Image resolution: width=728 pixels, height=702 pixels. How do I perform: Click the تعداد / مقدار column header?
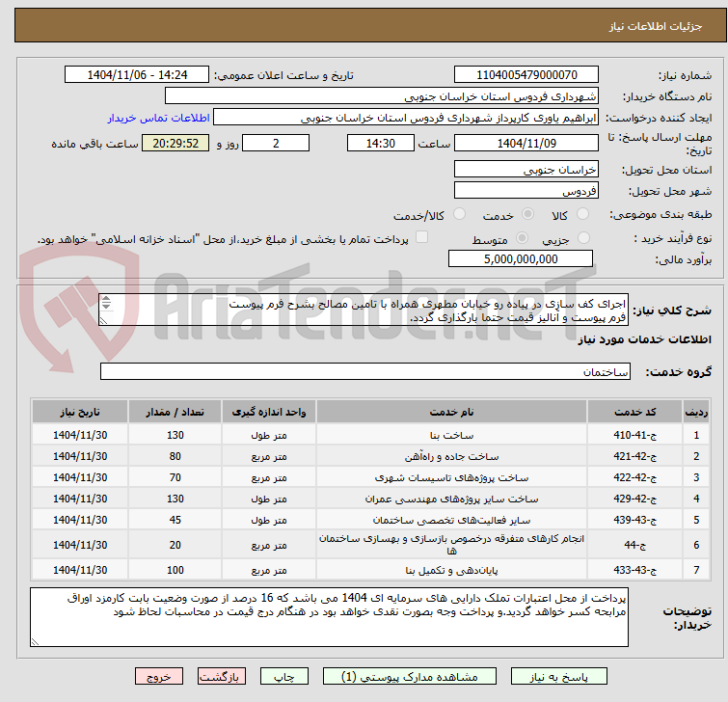coord(175,412)
